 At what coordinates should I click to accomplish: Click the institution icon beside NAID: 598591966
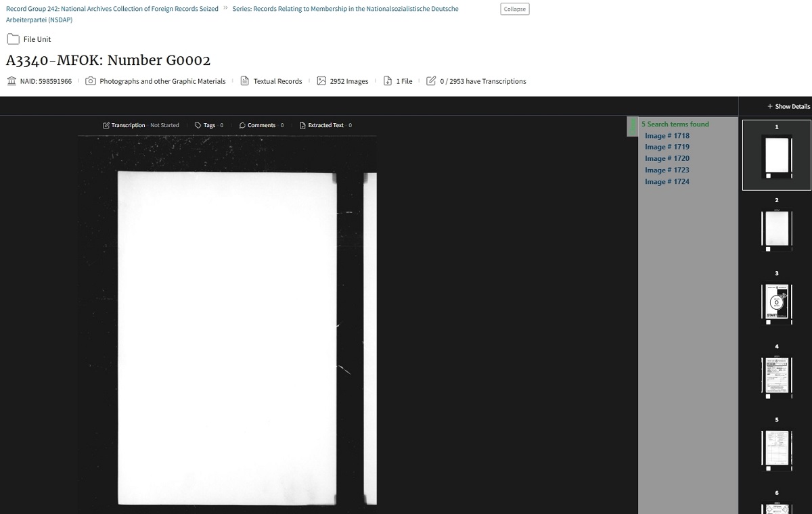(x=10, y=81)
